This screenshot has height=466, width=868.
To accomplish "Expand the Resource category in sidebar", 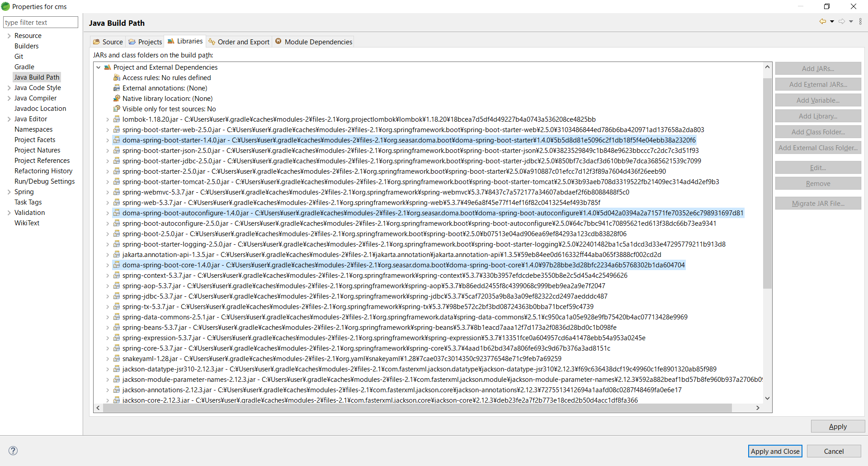I will click(9, 36).
